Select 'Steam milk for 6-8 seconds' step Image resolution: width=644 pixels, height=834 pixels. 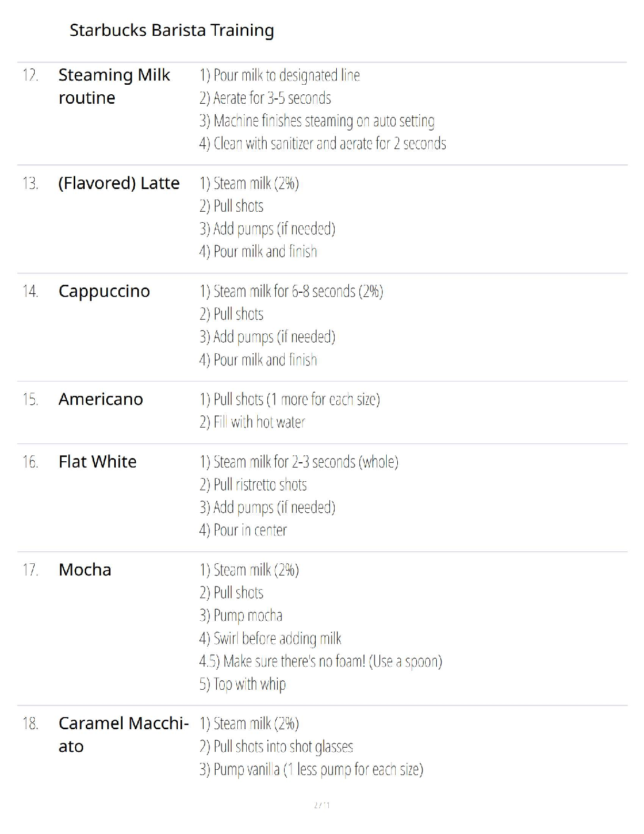(291, 291)
